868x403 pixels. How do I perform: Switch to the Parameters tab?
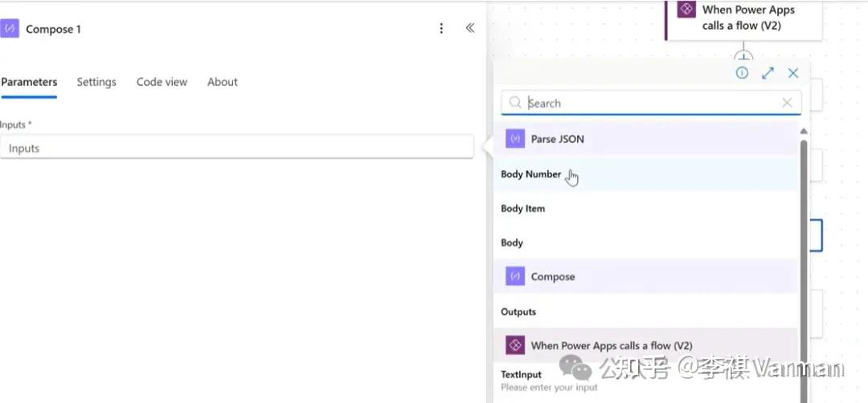click(29, 82)
